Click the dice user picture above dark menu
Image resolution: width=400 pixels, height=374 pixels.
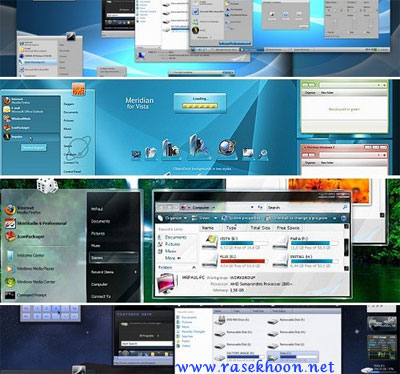[47, 185]
